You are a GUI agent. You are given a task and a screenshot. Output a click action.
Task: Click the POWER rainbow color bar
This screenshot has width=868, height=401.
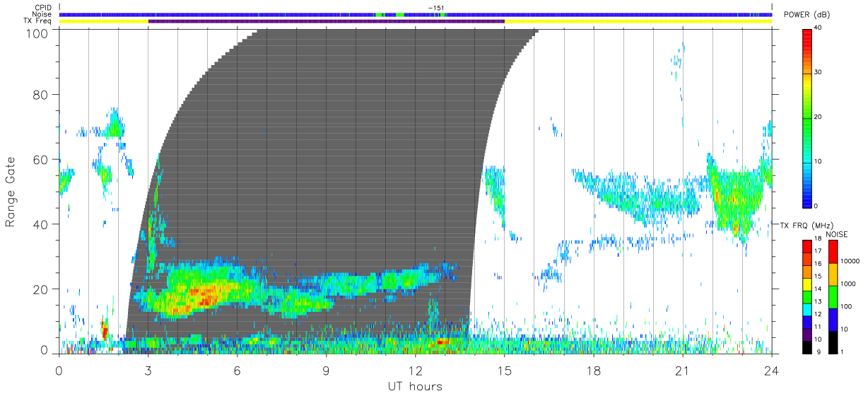[806, 117]
